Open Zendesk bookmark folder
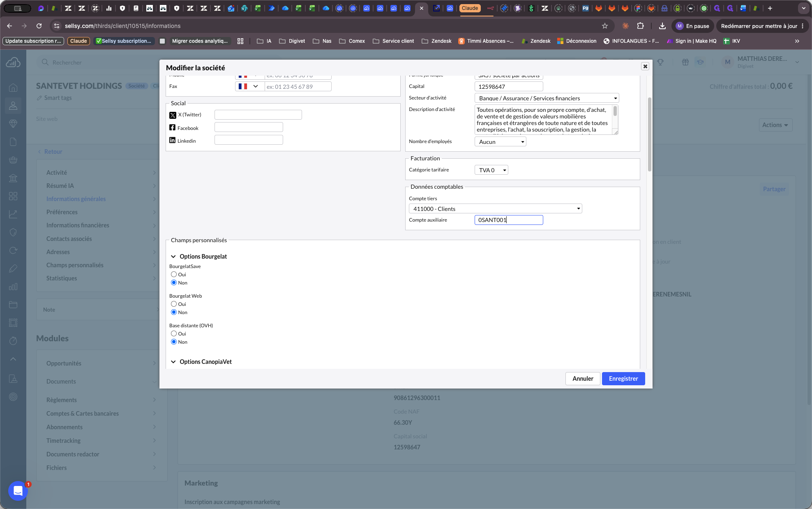Screen dimensions: 812x509 pyautogui.click(x=436, y=41)
